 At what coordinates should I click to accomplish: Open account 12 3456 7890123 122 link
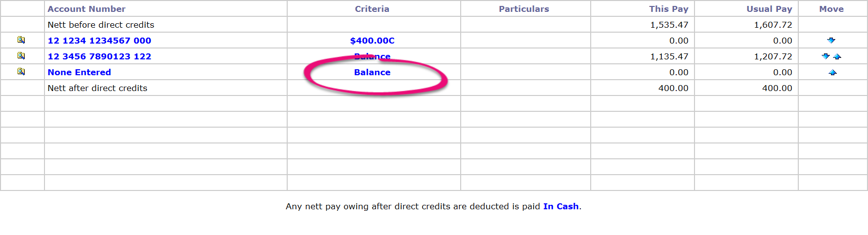(x=99, y=56)
